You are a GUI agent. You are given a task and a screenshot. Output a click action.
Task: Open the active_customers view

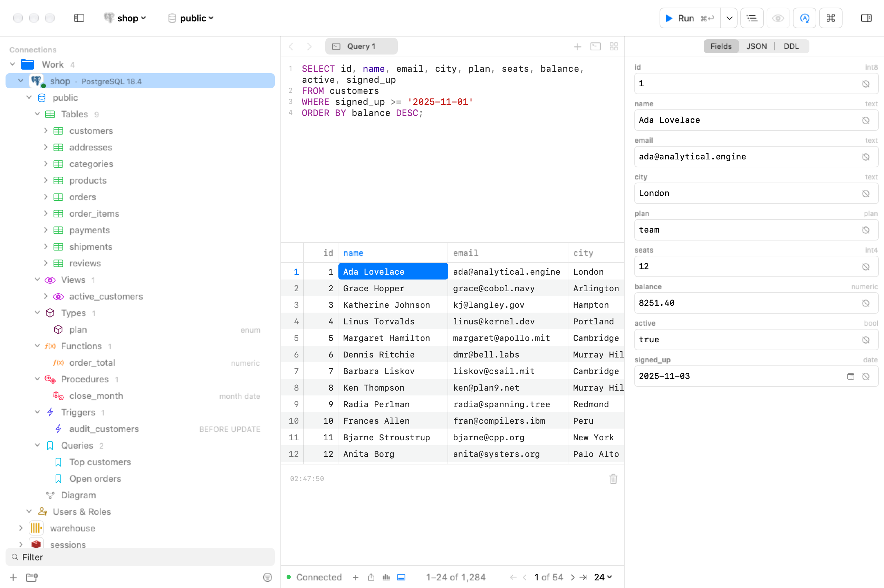coord(106,296)
